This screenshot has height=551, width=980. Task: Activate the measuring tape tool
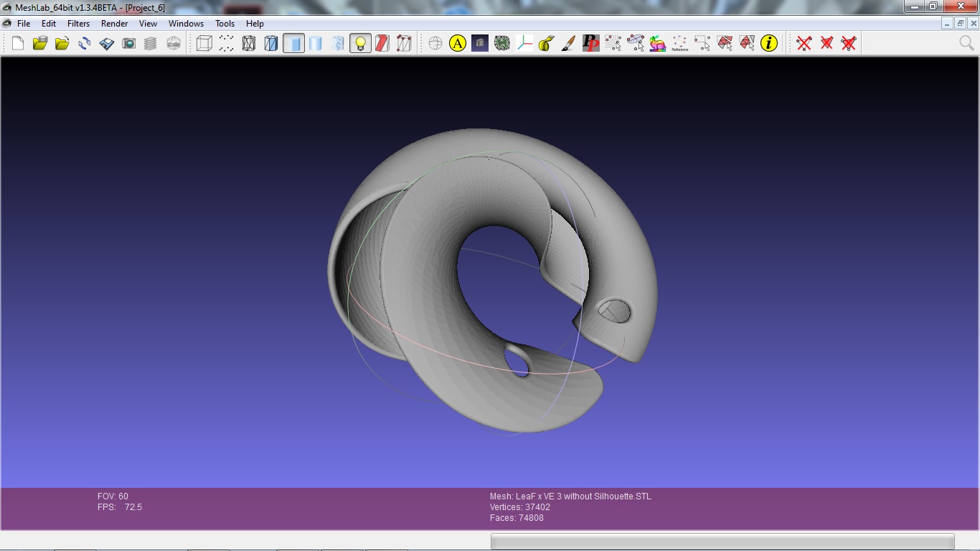tap(547, 44)
